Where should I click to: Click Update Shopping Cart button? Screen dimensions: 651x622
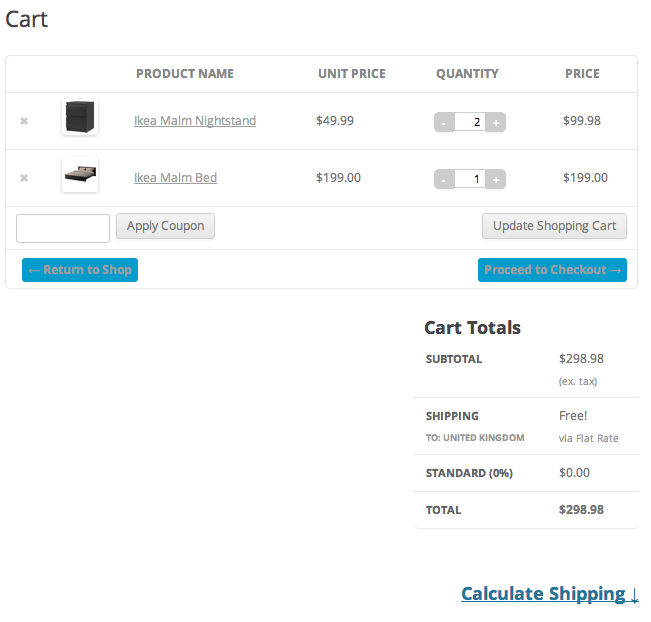[x=554, y=226]
